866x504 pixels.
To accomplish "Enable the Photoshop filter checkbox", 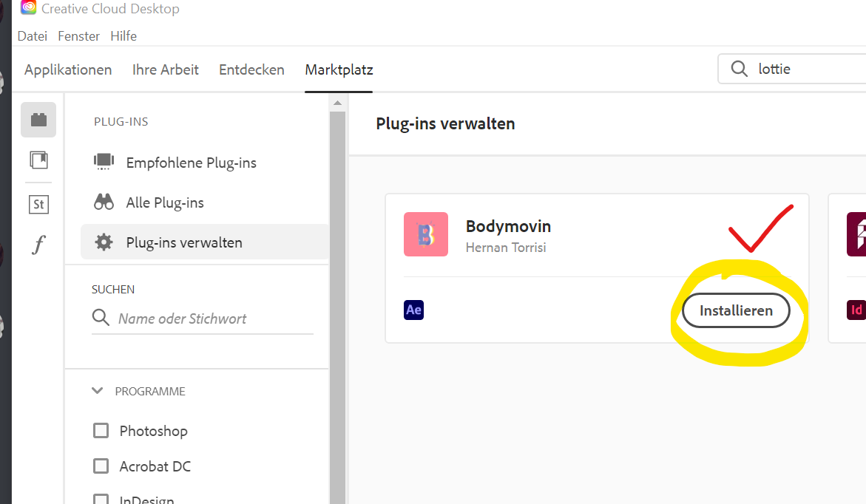I will 101,430.
